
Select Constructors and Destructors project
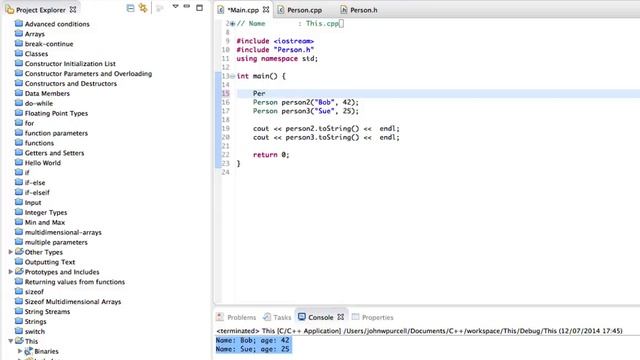tap(71, 83)
